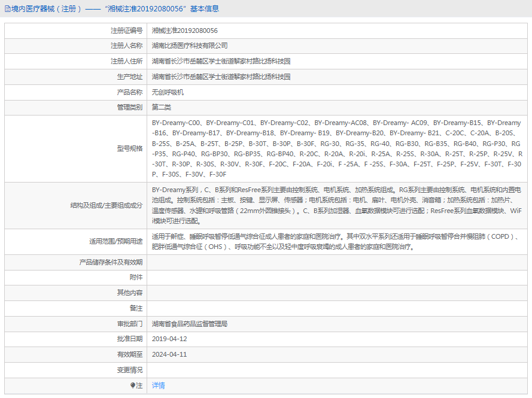Click the label 管理类别
This screenshot has width=532, height=398.
click(130, 107)
